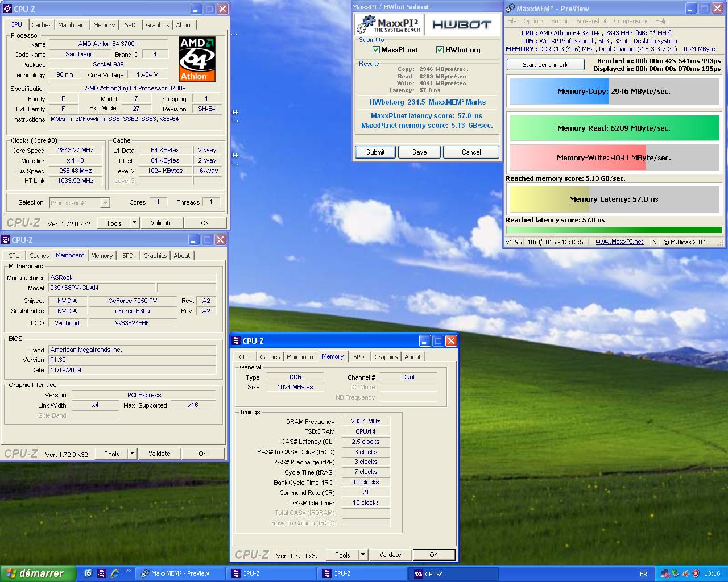This screenshot has width=728, height=582.
Task: Click Validate in CPU-Z CPU window
Action: (162, 223)
